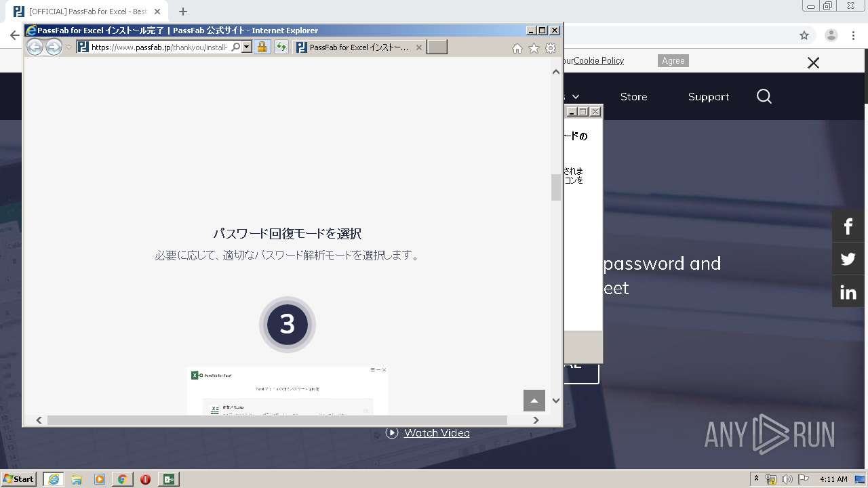Switch to Chrome in the taskbar
The height and width of the screenshot is (488, 868).
(123, 479)
